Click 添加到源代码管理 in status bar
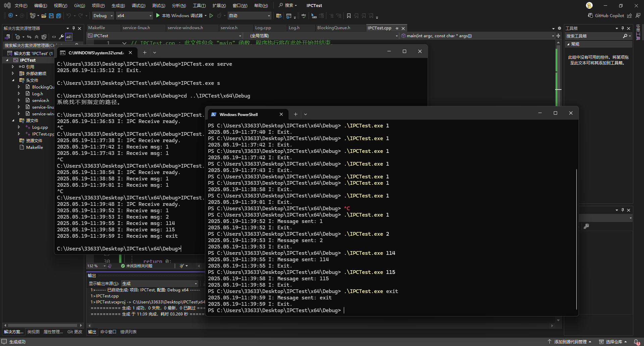644x346 pixels. tap(570, 342)
